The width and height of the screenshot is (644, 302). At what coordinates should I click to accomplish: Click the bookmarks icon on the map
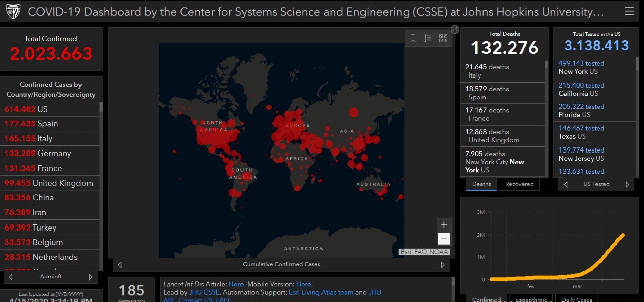point(413,38)
